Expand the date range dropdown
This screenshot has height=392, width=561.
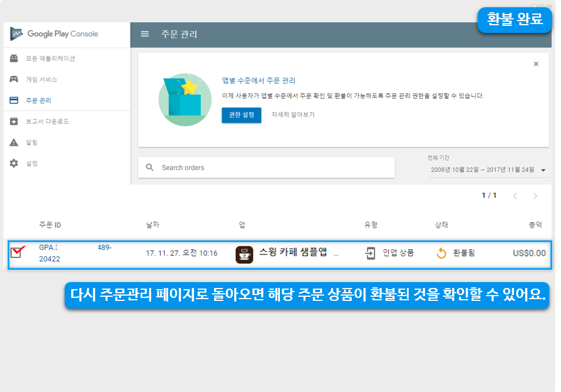coord(543,170)
